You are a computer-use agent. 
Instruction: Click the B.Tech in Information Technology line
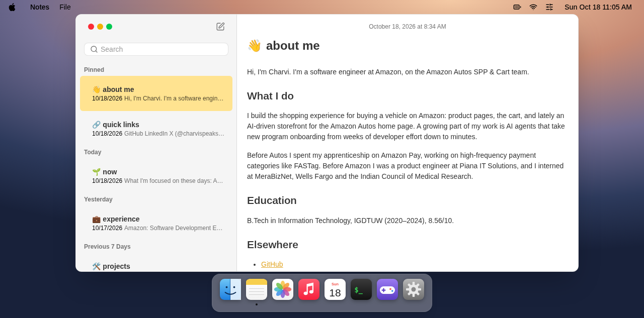pos(350,221)
